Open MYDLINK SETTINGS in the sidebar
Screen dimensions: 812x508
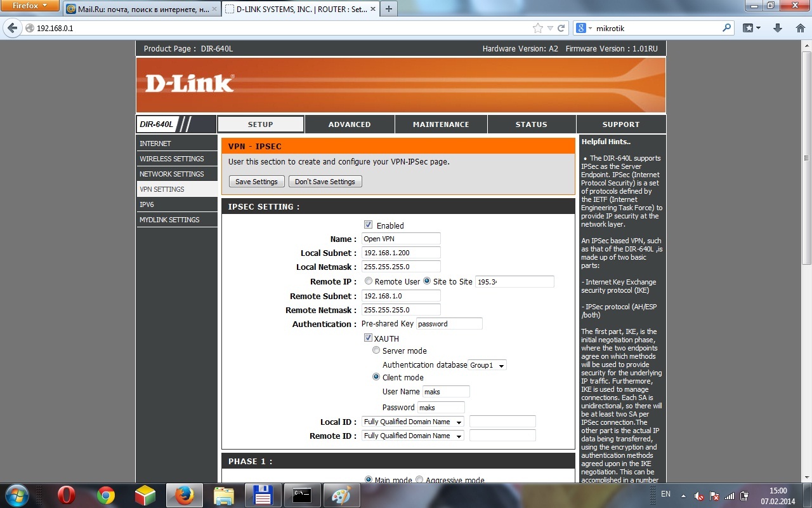click(x=177, y=220)
